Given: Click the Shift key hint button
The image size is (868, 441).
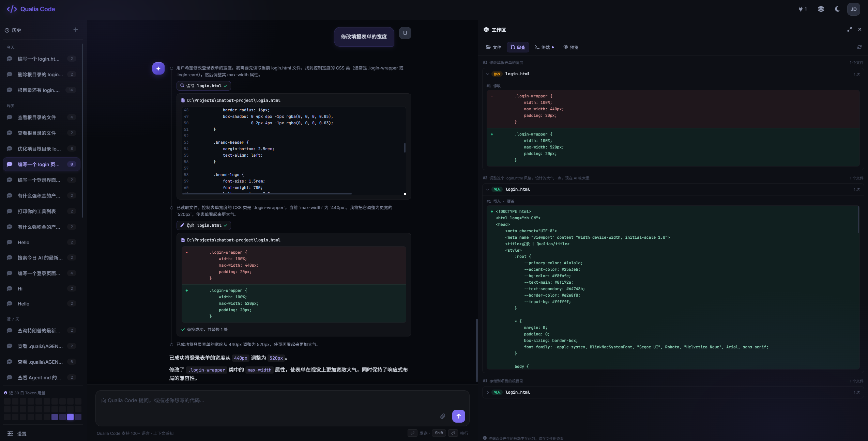Looking at the screenshot, I should tap(439, 433).
